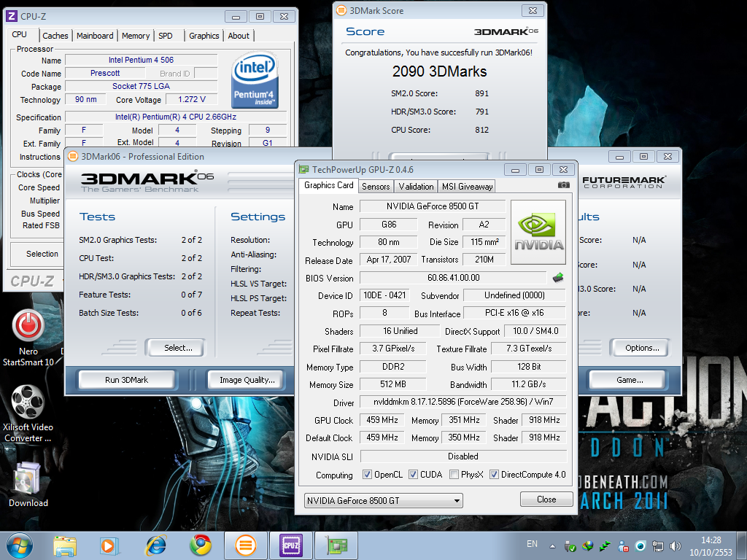Viewport: 747px width, 560px height.
Task: Click the BIOS Version field 60.86.41.00.00
Action: point(453,278)
